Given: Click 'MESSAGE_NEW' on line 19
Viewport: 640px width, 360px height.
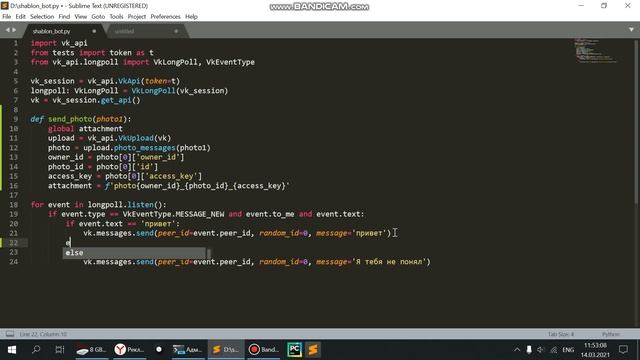Looking at the screenshot, I should coord(200,214).
